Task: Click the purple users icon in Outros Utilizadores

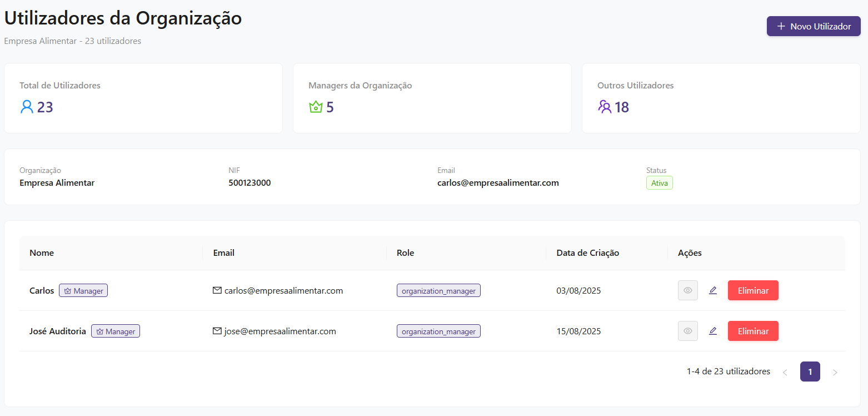Action: coord(605,107)
